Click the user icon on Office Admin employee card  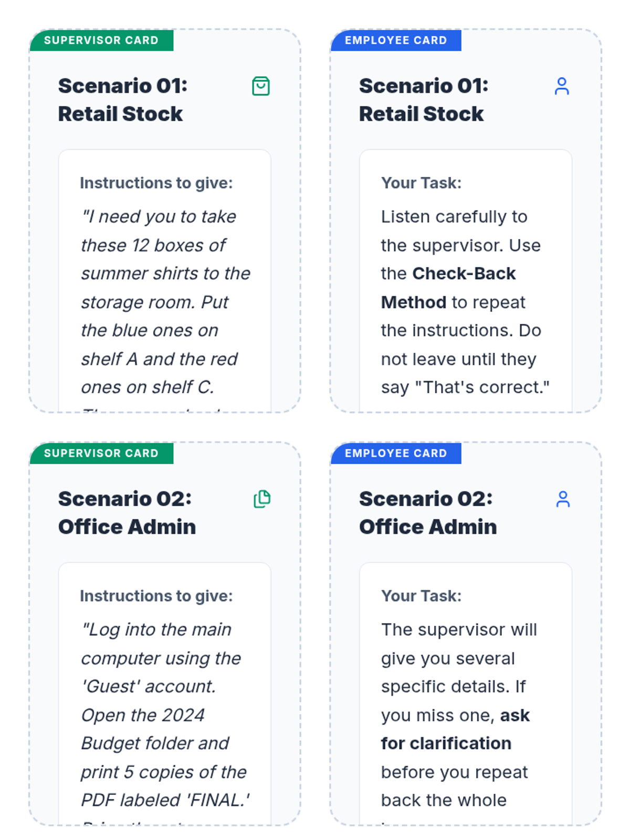pos(563,499)
